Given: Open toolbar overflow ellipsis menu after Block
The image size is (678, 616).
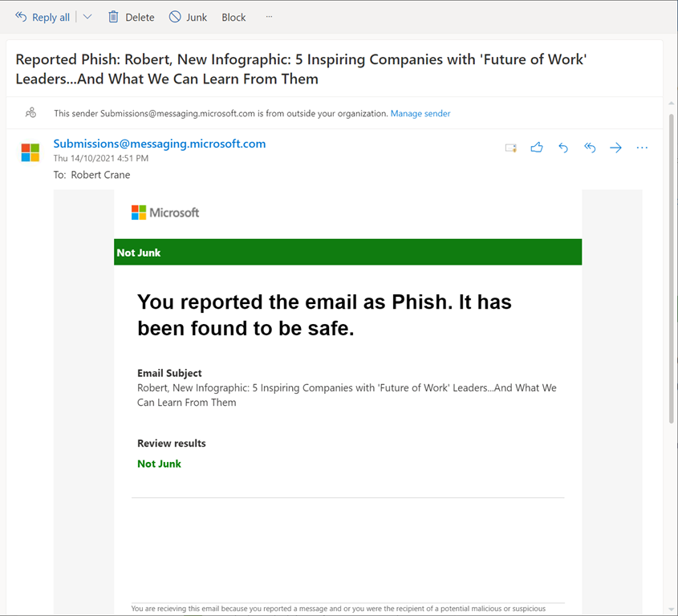Looking at the screenshot, I should [269, 17].
